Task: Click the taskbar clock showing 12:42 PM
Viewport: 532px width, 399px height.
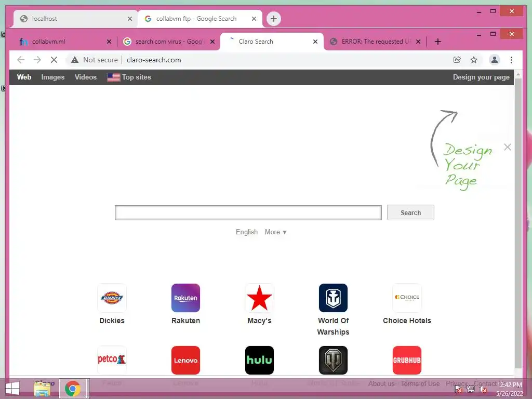Action: pyautogui.click(x=509, y=385)
